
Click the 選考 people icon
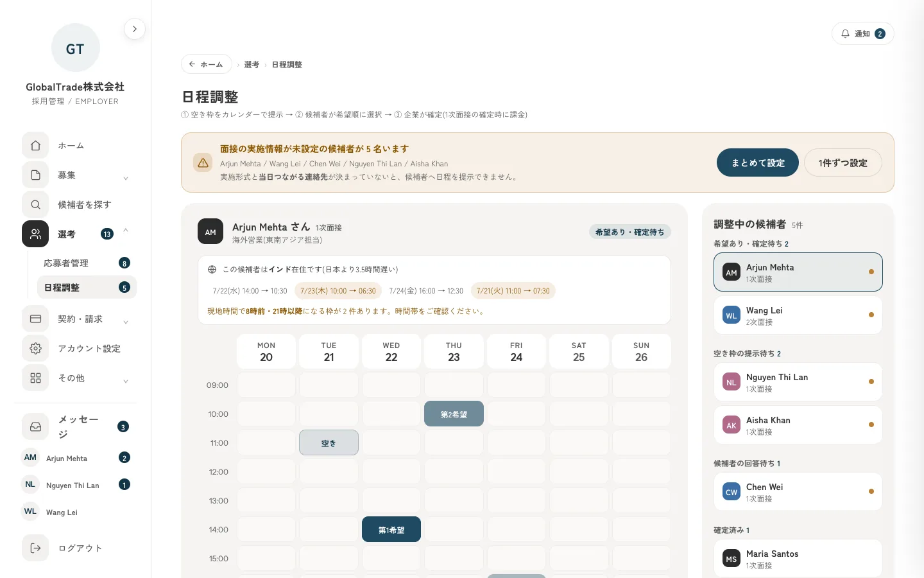35,234
